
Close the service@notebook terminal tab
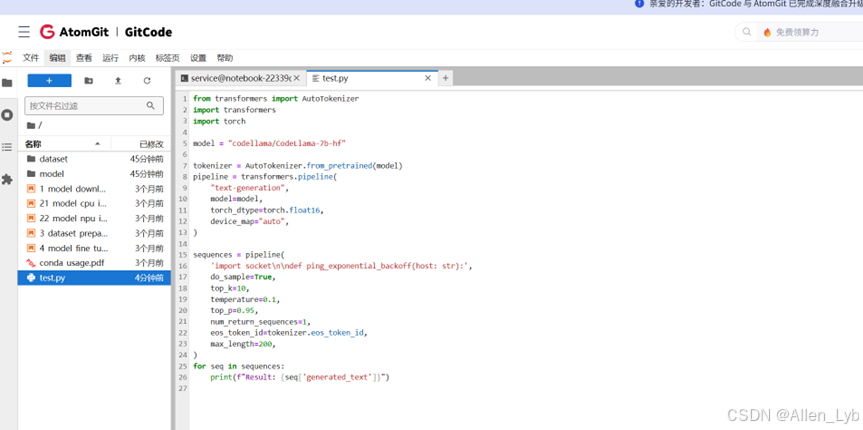pyautogui.click(x=297, y=78)
